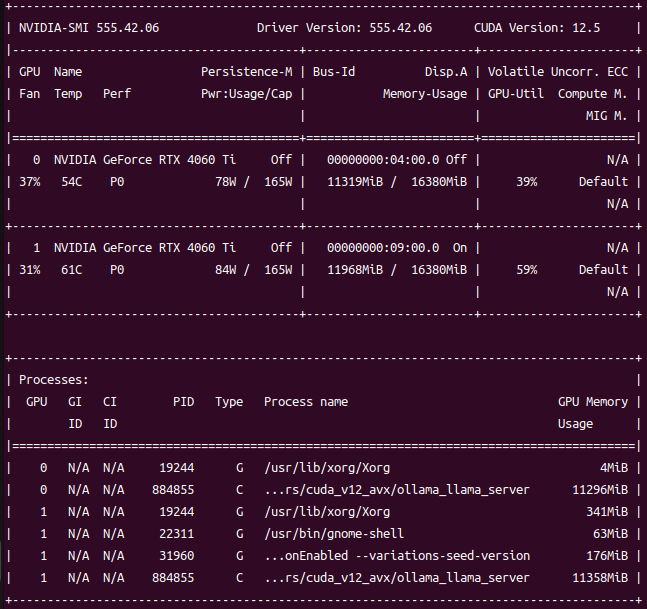Click the '11358MiB' process memory value
647x609 pixels.
pyautogui.click(x=600, y=578)
